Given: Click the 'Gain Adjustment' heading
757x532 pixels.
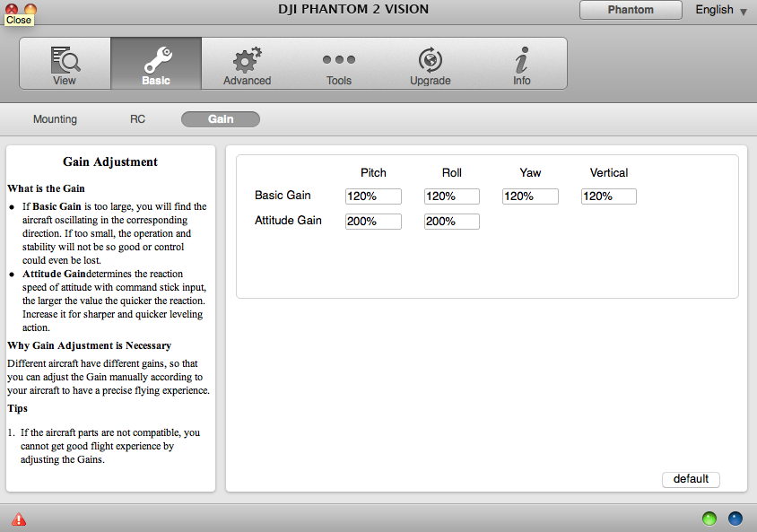Looking at the screenshot, I should tap(110, 161).
